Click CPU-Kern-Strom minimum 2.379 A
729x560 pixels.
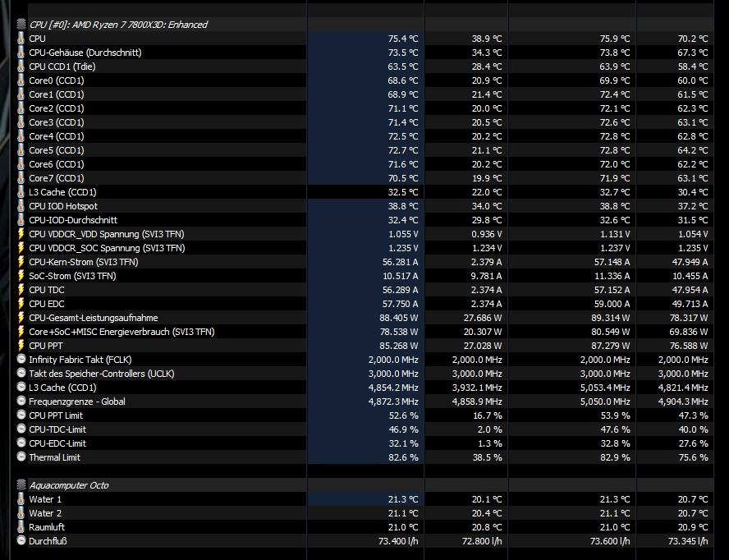(x=486, y=262)
